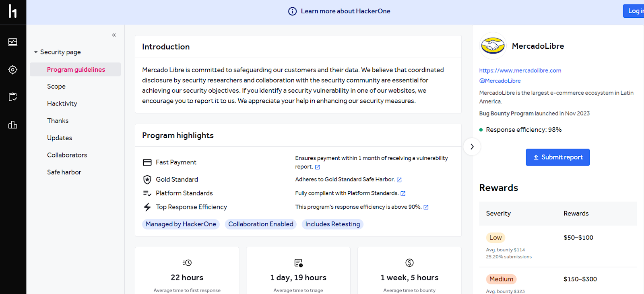Click the Severity column header

[498, 213]
